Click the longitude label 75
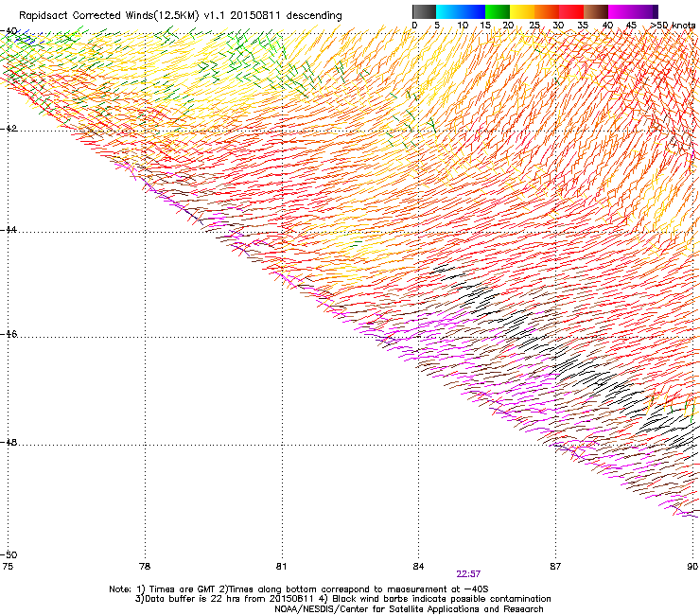 (x=8, y=567)
